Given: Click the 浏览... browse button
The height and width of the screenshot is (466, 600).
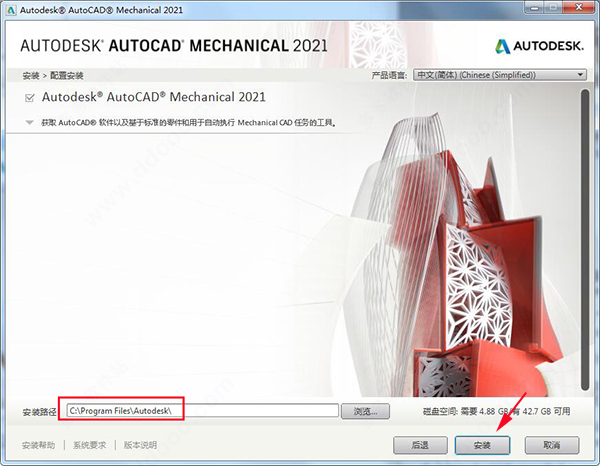Looking at the screenshot, I should (x=365, y=411).
